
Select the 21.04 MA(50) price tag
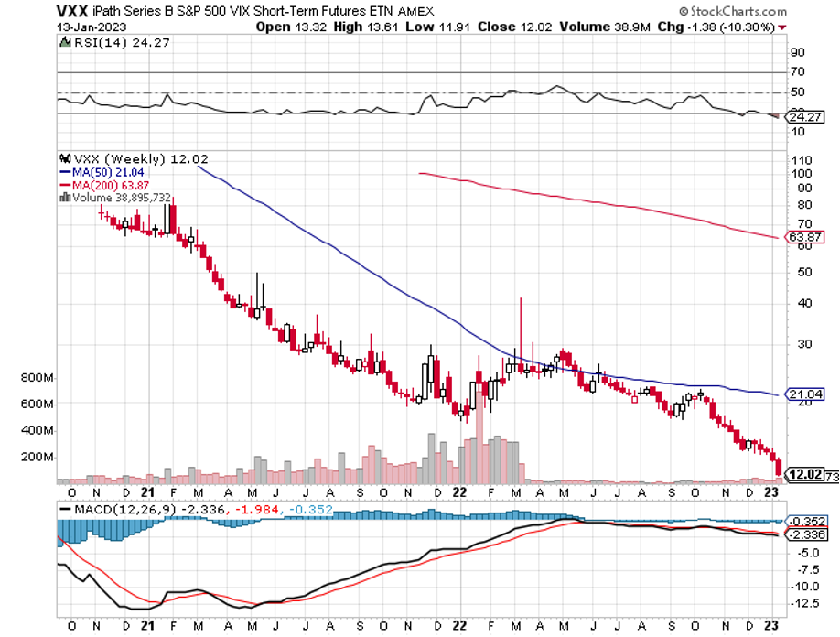tap(800, 394)
